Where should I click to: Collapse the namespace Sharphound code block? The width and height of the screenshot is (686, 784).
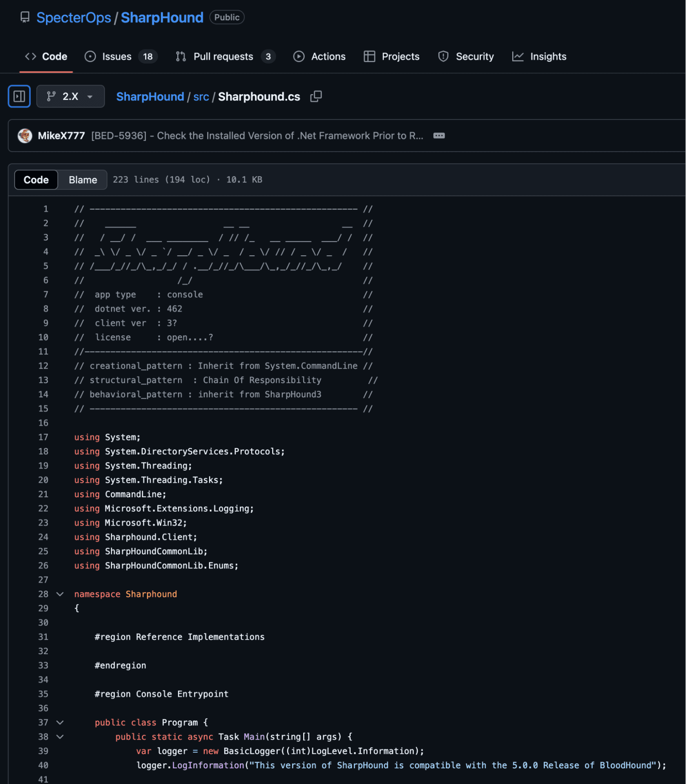pos(60,594)
